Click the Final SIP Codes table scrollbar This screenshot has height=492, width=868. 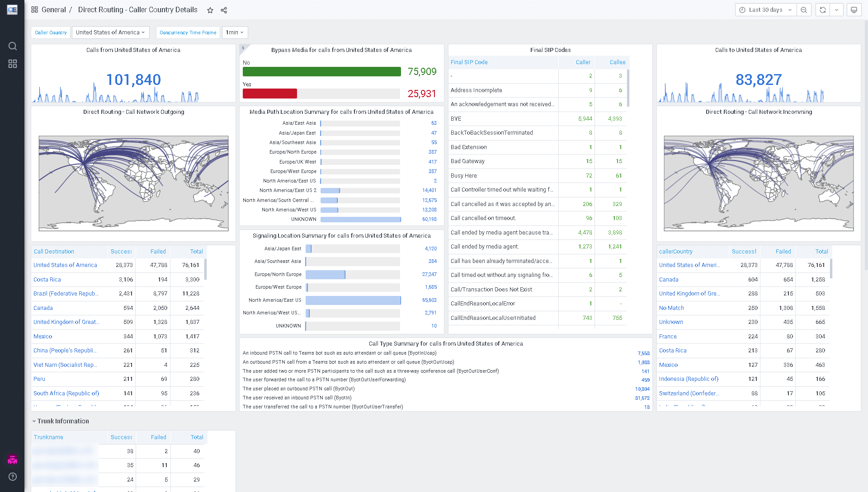pos(628,88)
